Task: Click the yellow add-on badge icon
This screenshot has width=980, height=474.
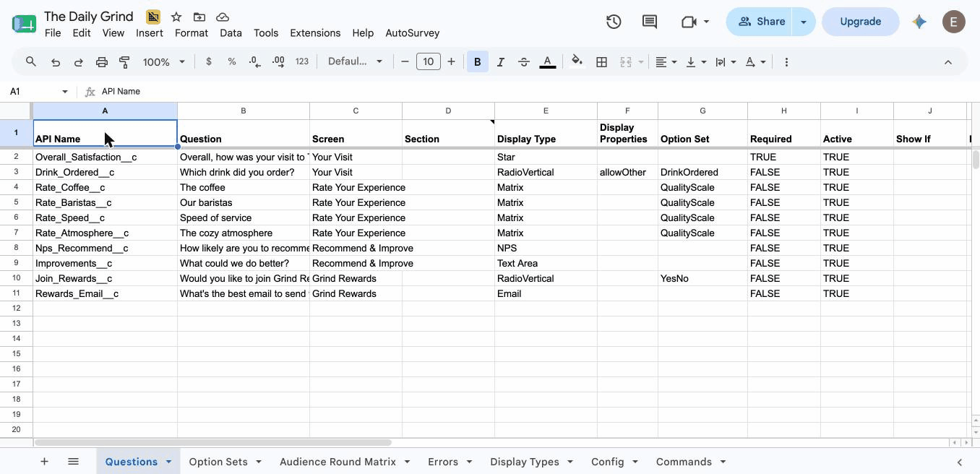Action: pos(152,17)
